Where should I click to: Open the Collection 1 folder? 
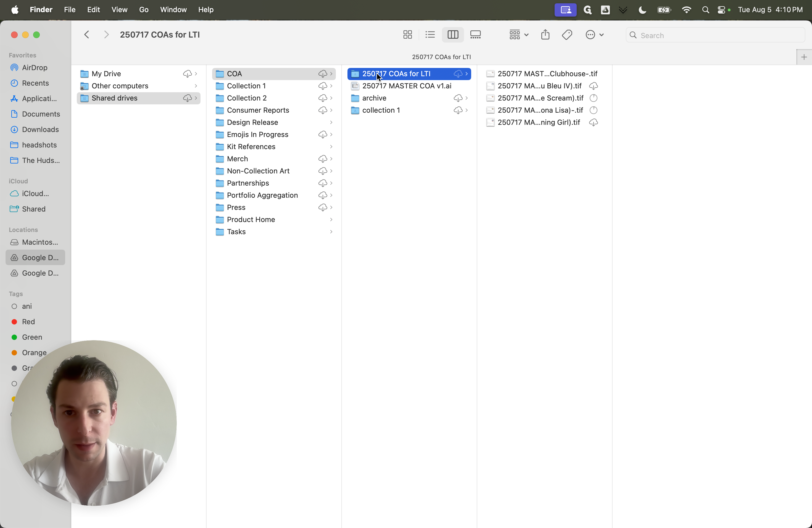coord(274,86)
